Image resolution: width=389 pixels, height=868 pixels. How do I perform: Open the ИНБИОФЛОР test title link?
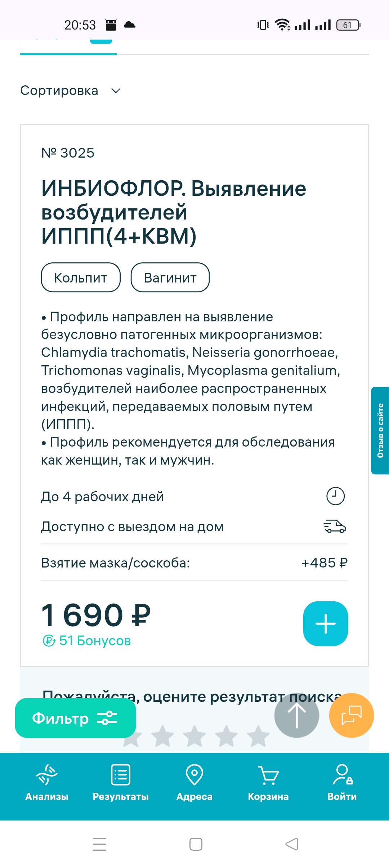click(174, 212)
